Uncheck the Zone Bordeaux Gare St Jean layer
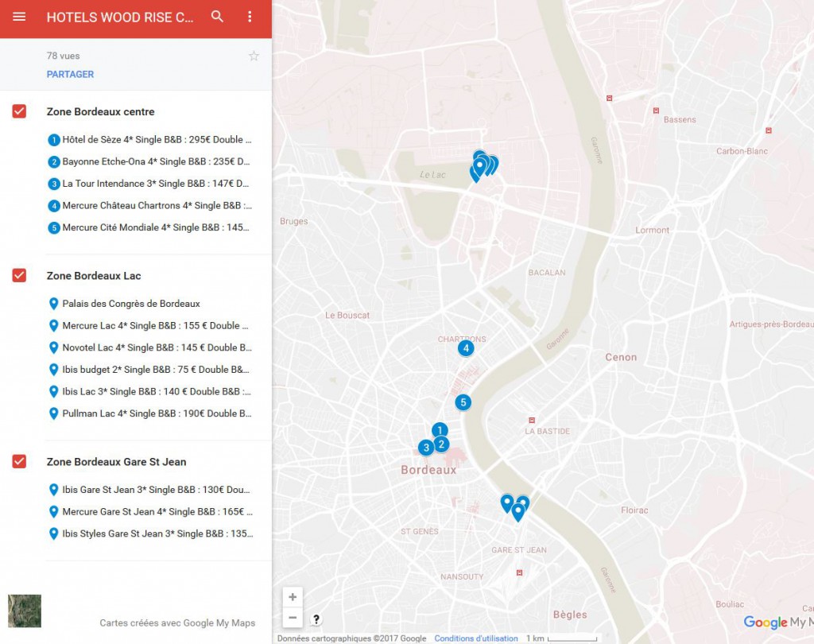The width and height of the screenshot is (814, 644). (19, 461)
